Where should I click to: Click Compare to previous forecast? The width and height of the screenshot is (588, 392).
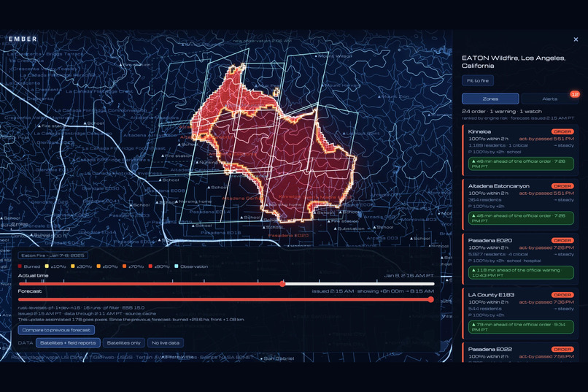point(56,330)
